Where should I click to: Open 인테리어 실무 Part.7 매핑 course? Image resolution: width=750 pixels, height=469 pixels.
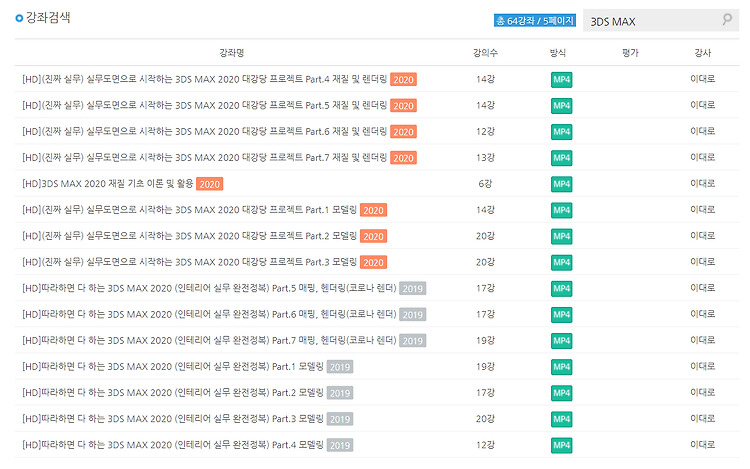[x=209, y=340]
